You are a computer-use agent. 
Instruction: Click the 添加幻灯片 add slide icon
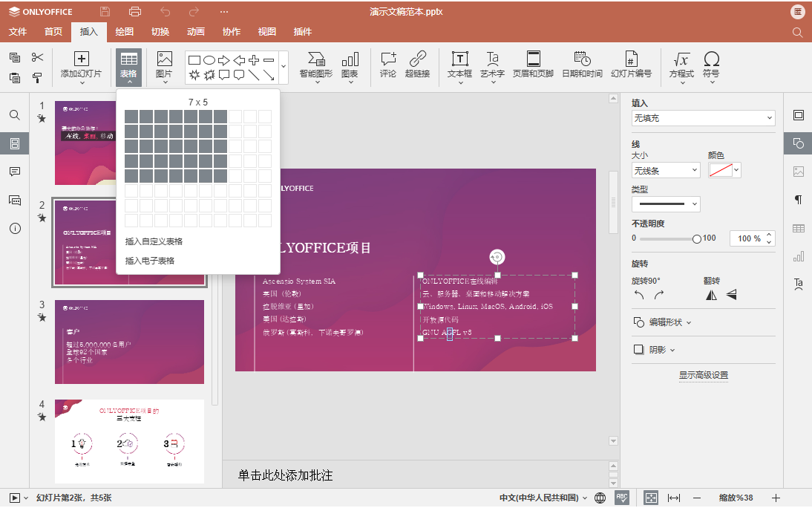pos(82,59)
